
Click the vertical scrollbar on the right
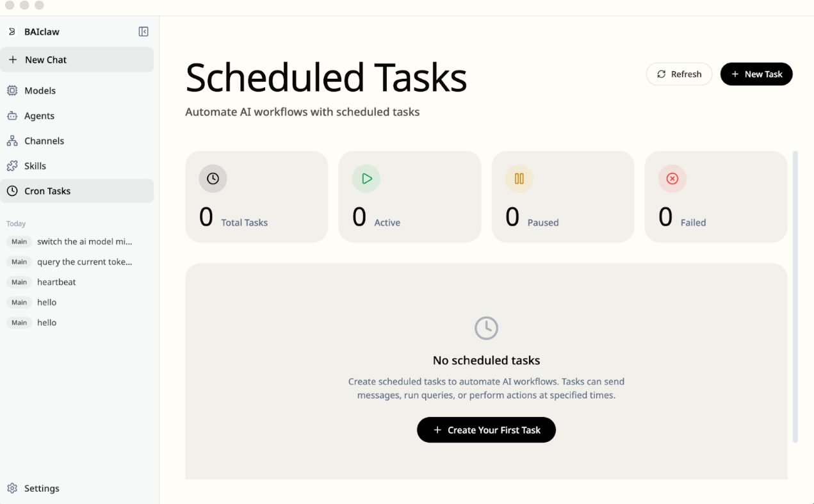tap(795, 297)
